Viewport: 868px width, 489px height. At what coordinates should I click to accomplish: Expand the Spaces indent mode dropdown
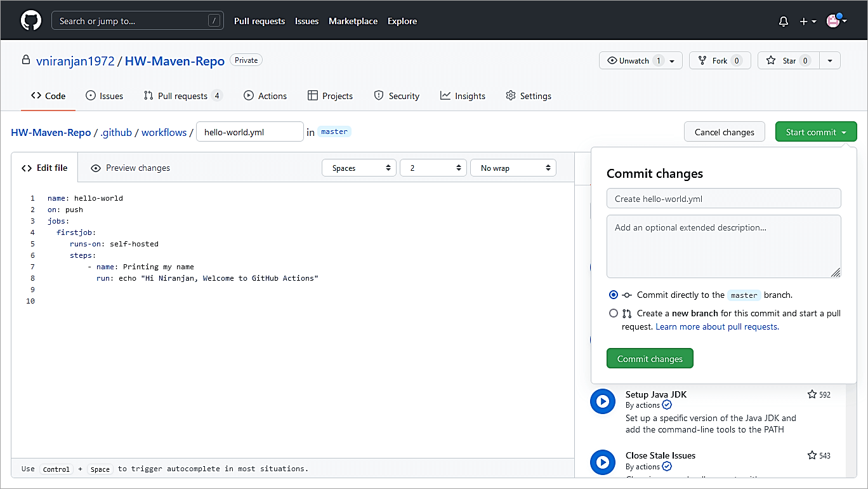tap(360, 168)
